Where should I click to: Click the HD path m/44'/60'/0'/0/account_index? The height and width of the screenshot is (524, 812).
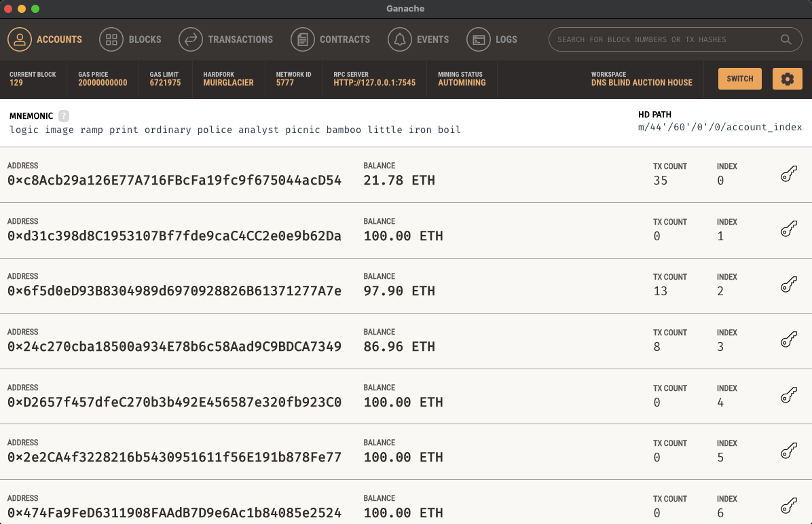click(720, 128)
